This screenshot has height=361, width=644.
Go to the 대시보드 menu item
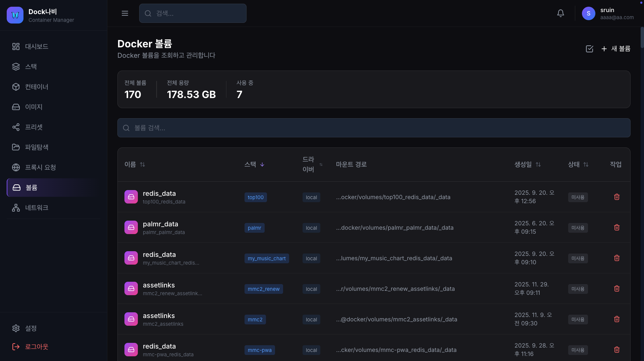pyautogui.click(x=36, y=46)
